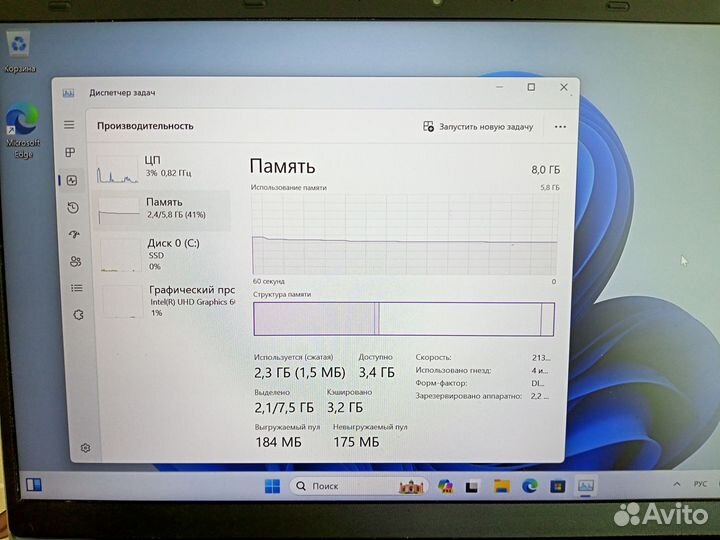Click Запустить новую задачу button

(478, 127)
